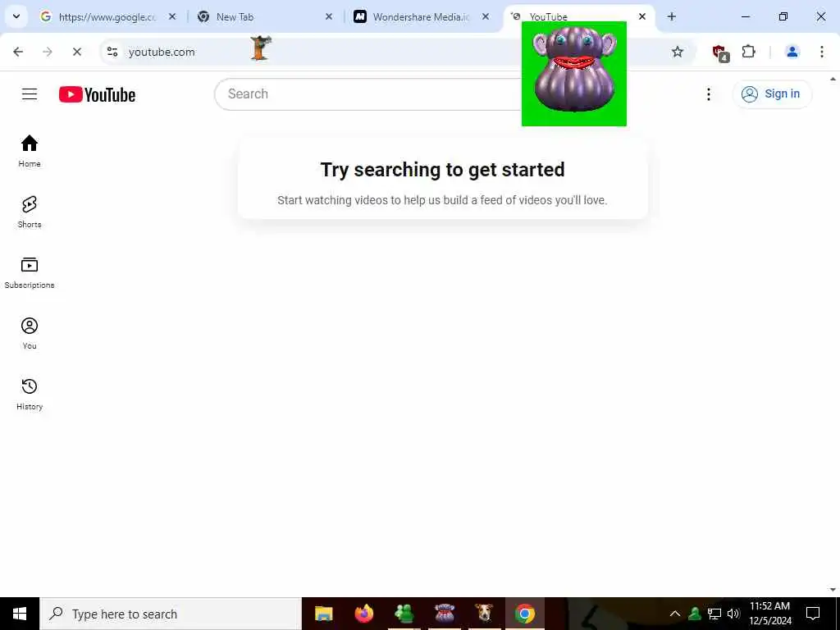Open the notification center icon
The image size is (840, 630).
pos(813,614)
